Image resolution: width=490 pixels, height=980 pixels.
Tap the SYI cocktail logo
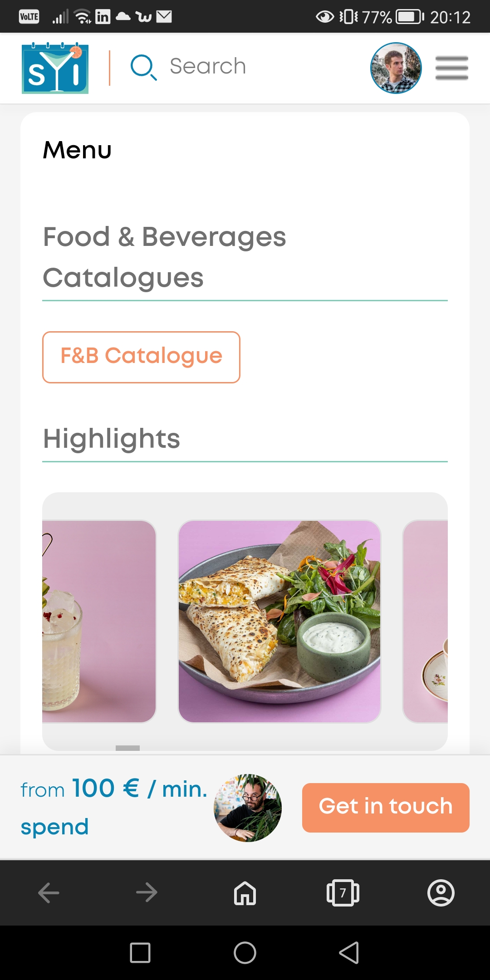point(55,68)
